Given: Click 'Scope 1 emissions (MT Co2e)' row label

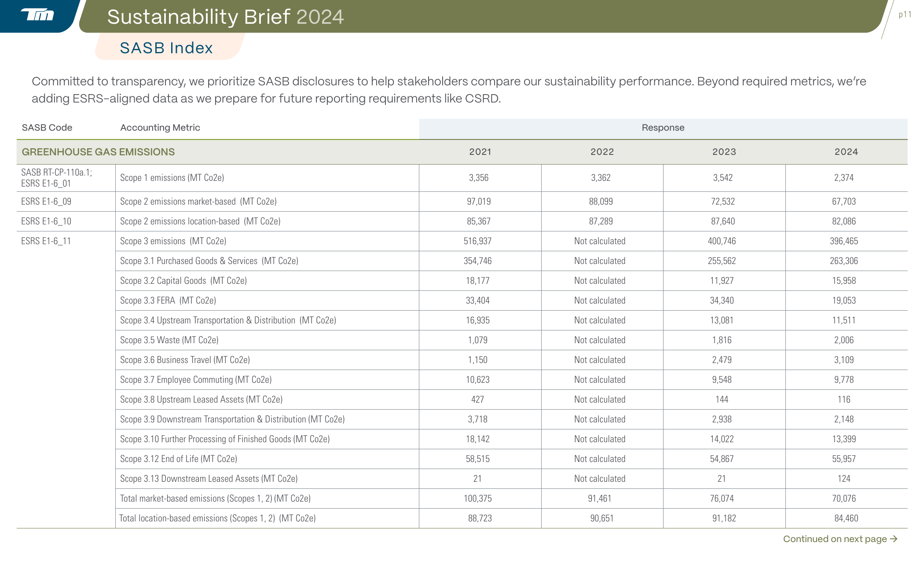Looking at the screenshot, I should (x=172, y=178).
